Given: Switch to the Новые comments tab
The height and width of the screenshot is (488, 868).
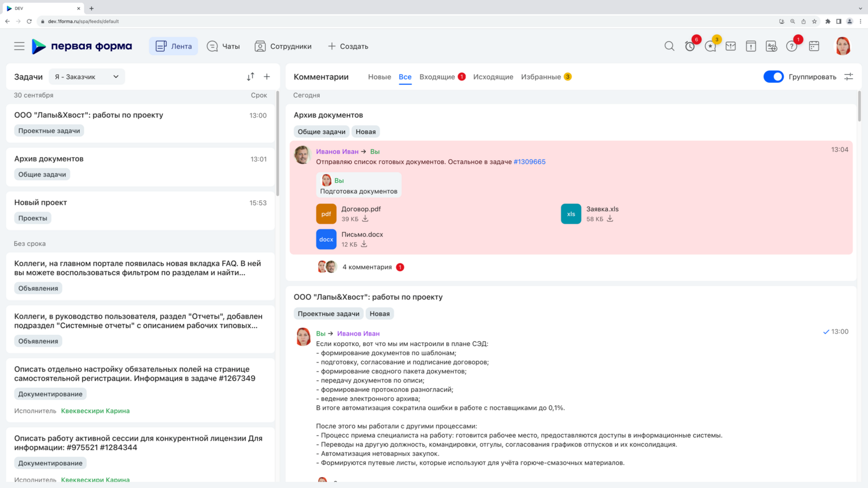Looking at the screenshot, I should click(379, 76).
